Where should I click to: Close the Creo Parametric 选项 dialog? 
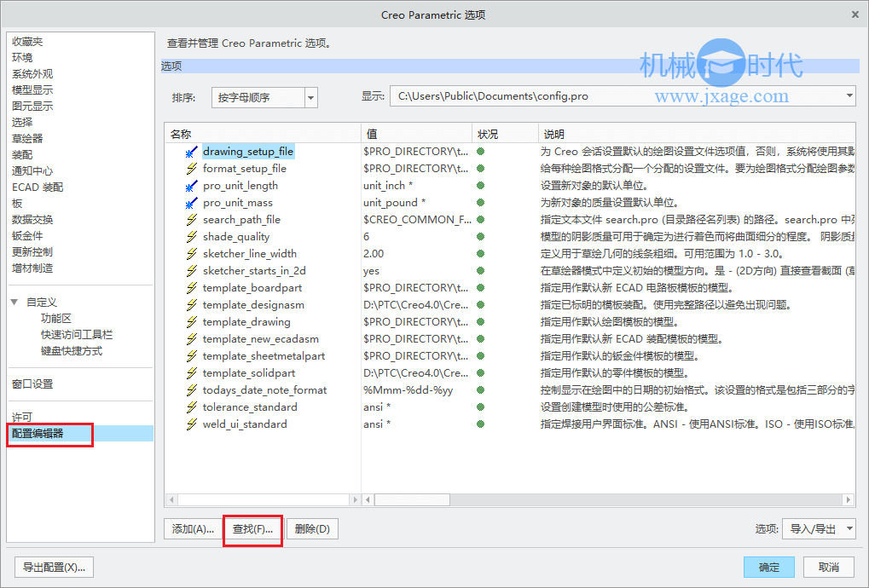click(x=855, y=15)
